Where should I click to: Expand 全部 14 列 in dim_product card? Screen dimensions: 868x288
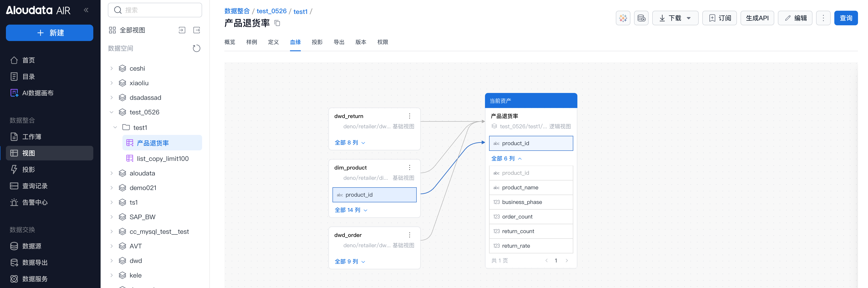350,210
